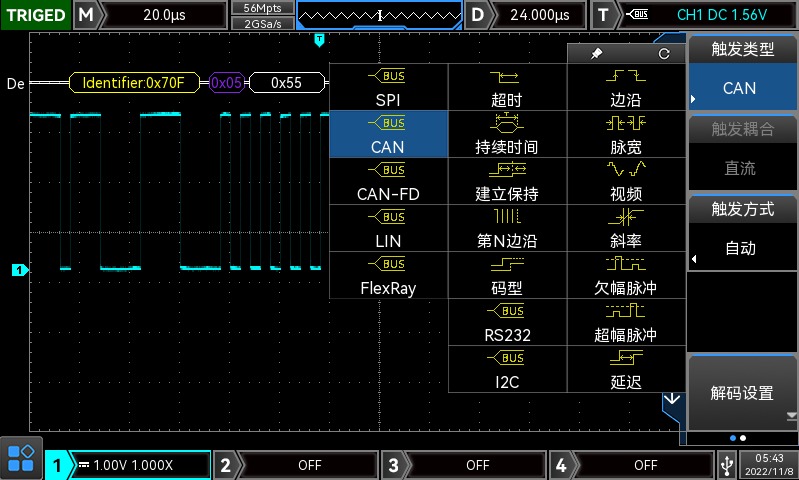799x480 pixels.
Task: Choose CAN-FD bus trigger option
Action: (x=388, y=182)
